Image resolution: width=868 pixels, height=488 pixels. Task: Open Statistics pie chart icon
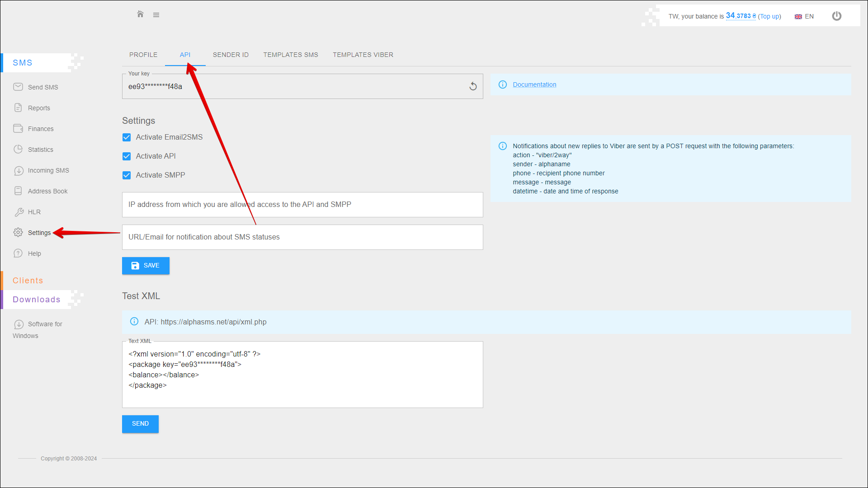coord(18,149)
